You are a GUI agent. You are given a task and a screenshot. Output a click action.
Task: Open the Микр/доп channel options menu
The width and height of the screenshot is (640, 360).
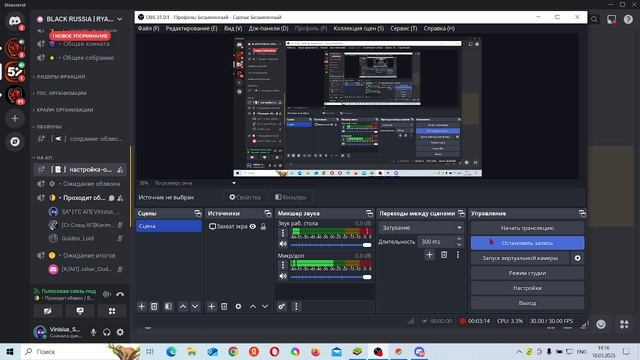(x=283, y=265)
